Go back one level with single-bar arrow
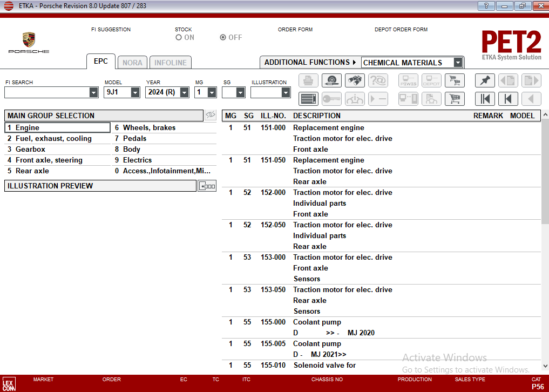Screen dimensions: 549x392 tap(508, 99)
